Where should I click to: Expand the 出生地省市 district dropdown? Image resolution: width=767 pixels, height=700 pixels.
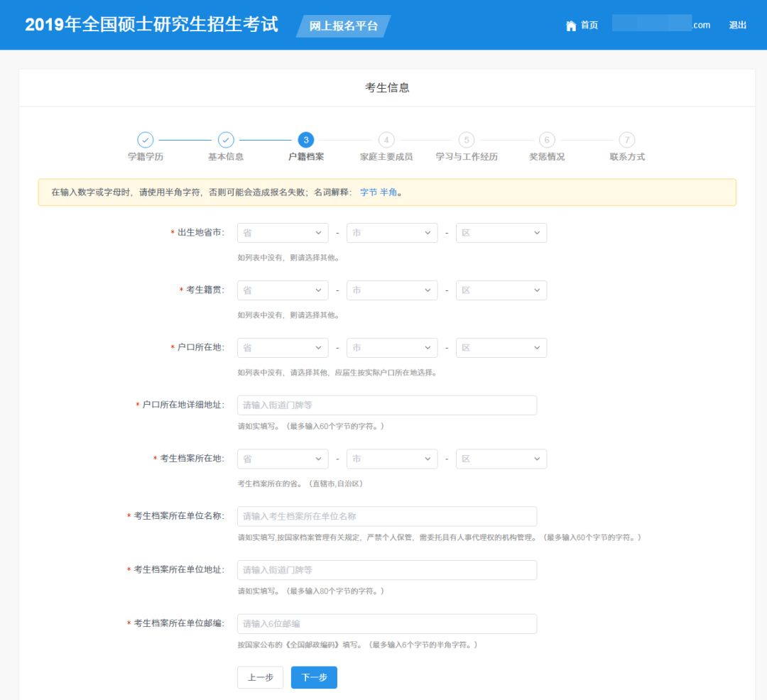point(501,233)
